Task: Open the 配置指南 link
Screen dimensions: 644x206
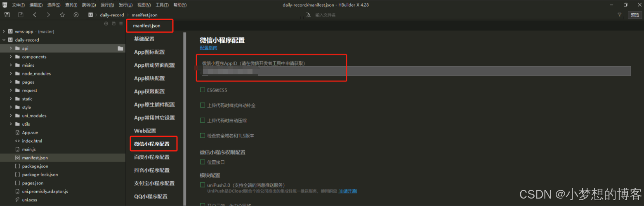Action: (x=208, y=48)
